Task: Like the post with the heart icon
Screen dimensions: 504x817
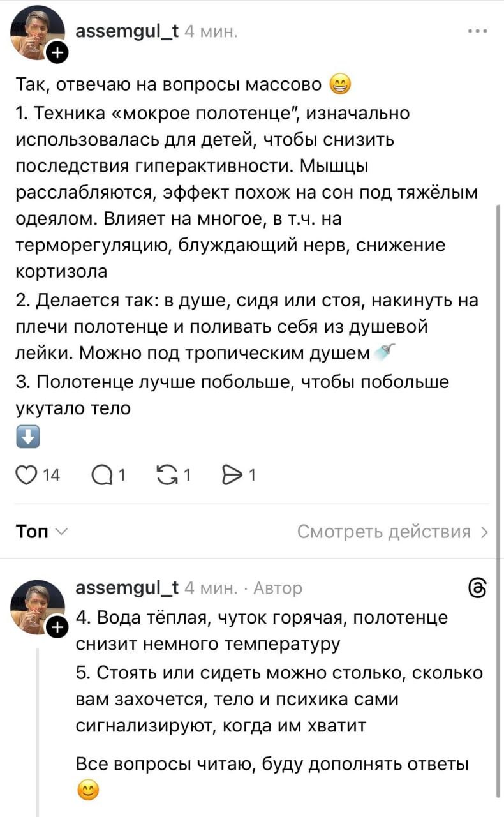Action: click(27, 474)
